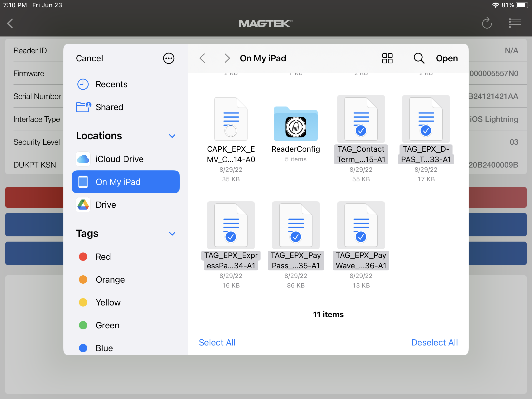This screenshot has width=532, height=399.
Task: Tap On My iPad title heading
Action: coord(263,58)
